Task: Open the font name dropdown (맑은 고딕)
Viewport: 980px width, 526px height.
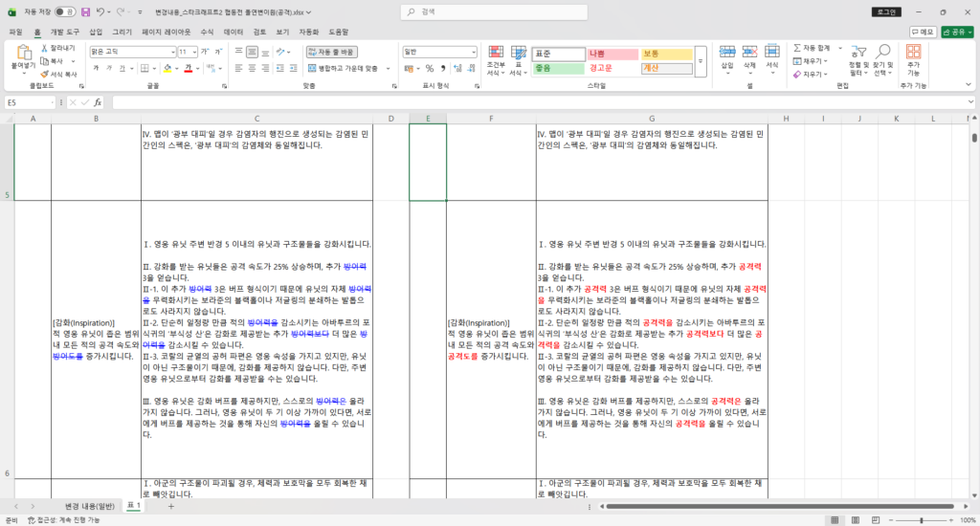Action: point(172,52)
